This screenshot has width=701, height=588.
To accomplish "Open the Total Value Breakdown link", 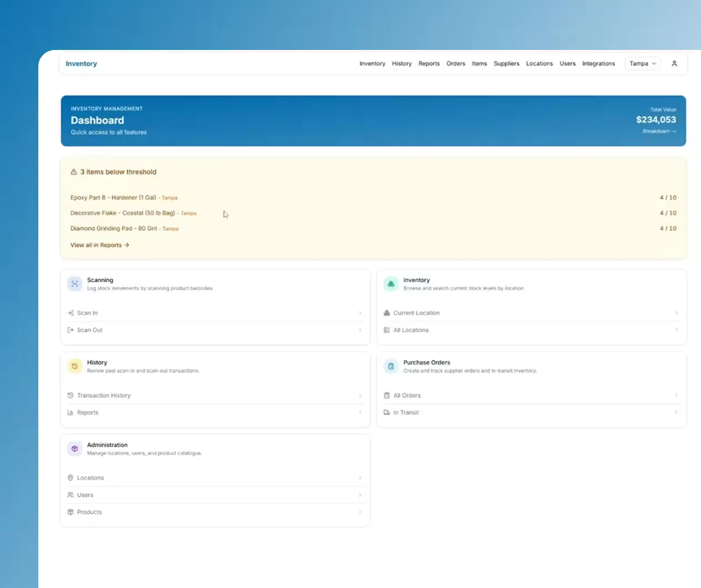I will pyautogui.click(x=659, y=132).
